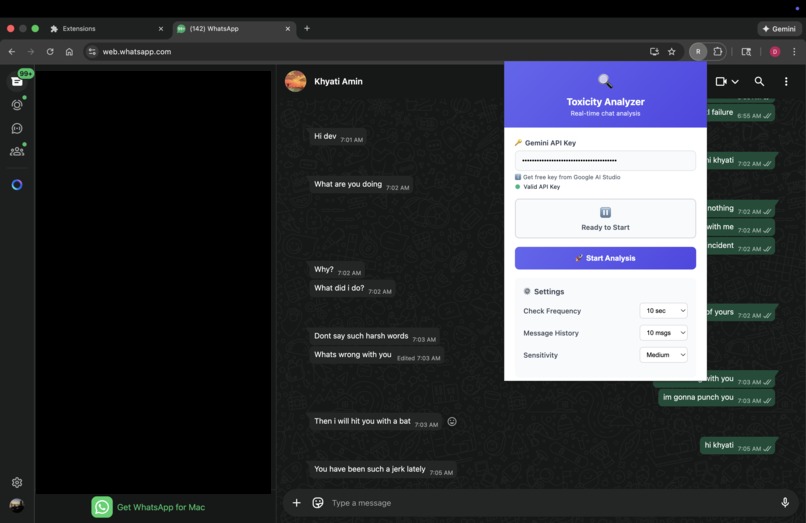Click the browser home icon
This screenshot has height=523, width=806.
point(69,51)
